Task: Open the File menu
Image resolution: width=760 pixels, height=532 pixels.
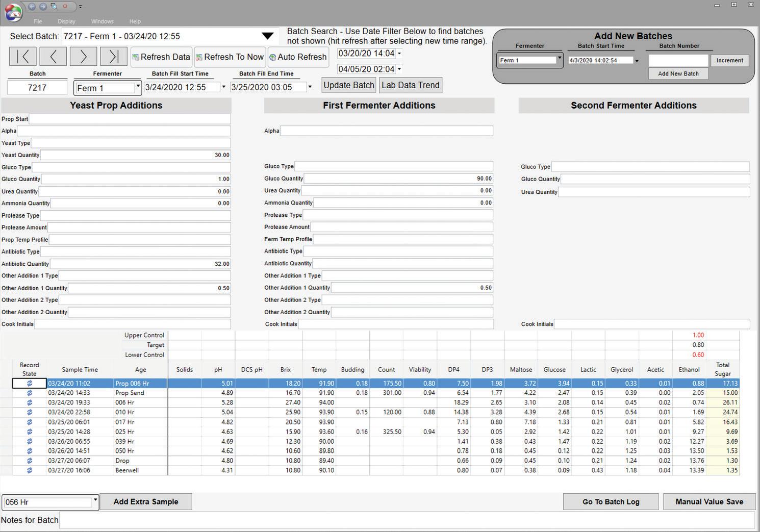Action: pyautogui.click(x=38, y=21)
